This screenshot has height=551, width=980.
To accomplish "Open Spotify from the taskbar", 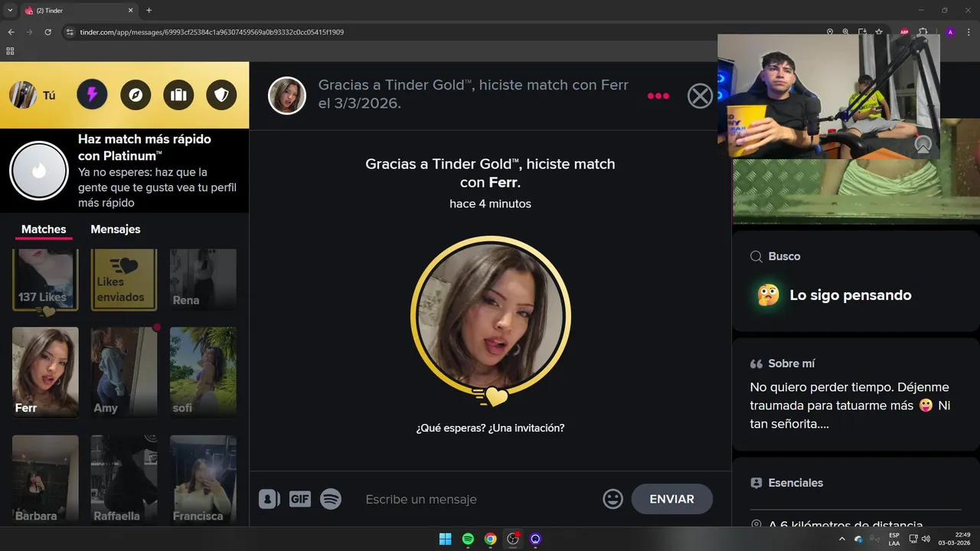I will (468, 539).
